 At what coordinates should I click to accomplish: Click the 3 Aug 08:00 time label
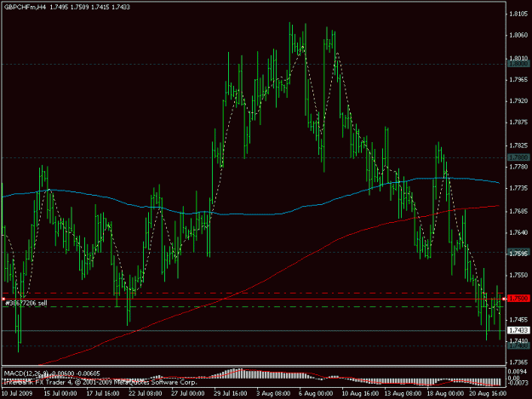[x=273, y=393]
